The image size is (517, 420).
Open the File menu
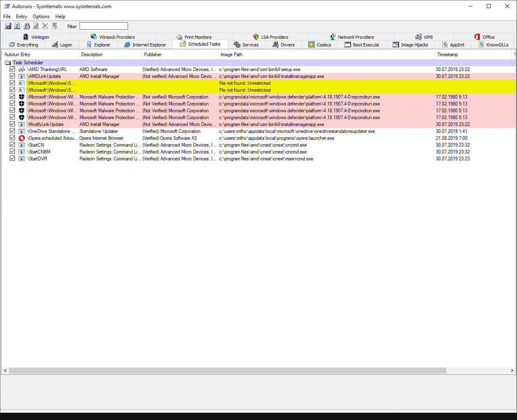(7, 17)
